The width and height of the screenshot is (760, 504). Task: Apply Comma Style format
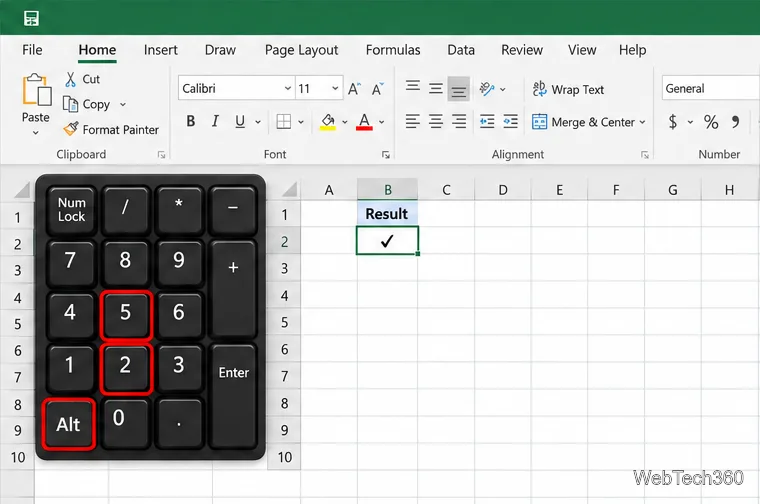[736, 122]
